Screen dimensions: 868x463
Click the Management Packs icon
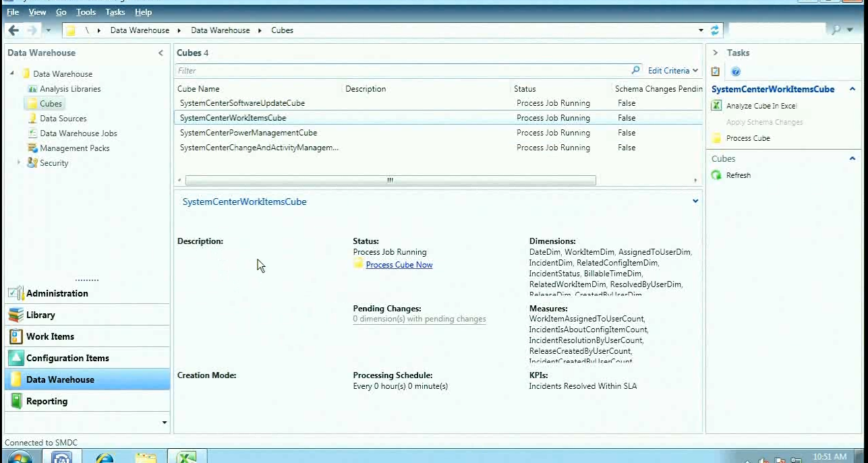coord(32,148)
